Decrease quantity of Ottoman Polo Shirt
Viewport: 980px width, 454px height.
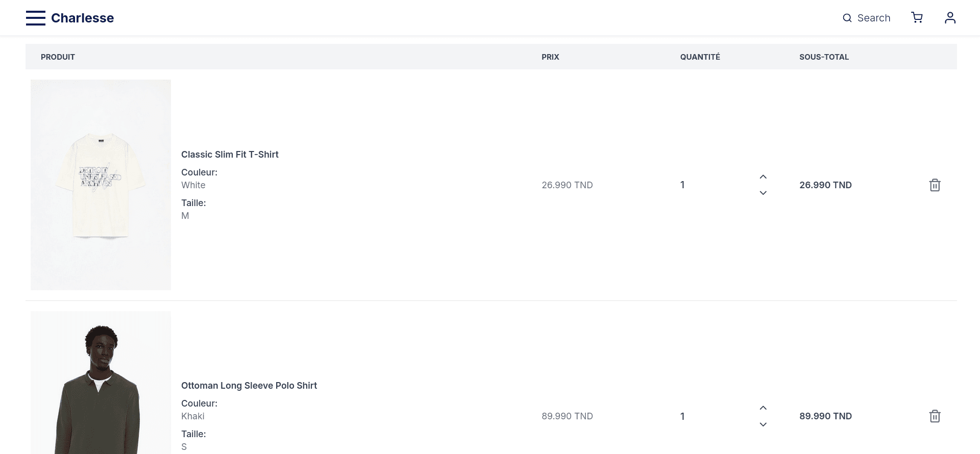pos(763,424)
